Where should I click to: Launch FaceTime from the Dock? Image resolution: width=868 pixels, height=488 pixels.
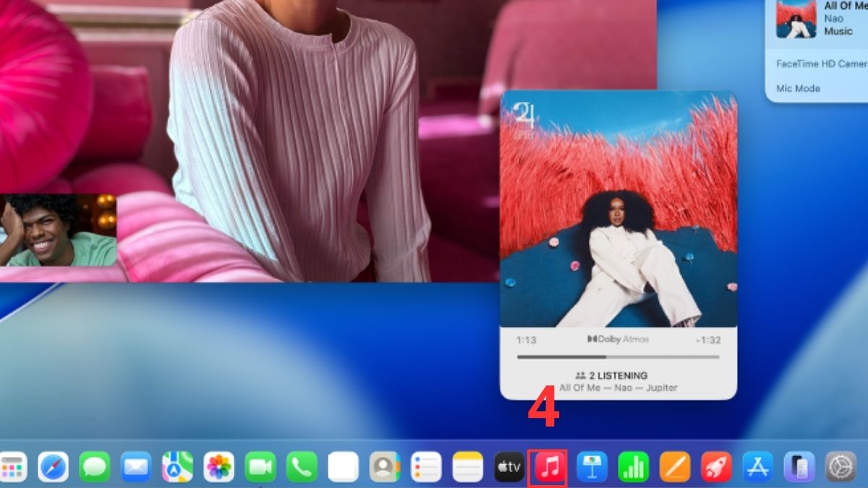[259, 466]
